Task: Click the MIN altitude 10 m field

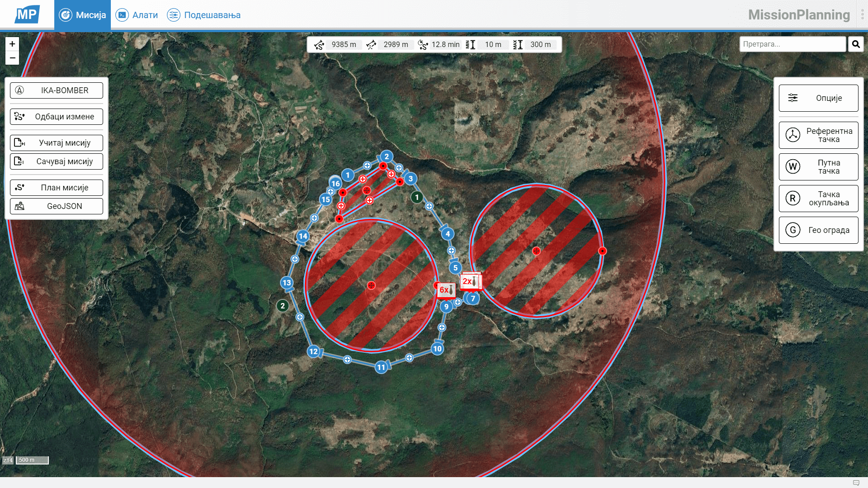Action: 493,44
